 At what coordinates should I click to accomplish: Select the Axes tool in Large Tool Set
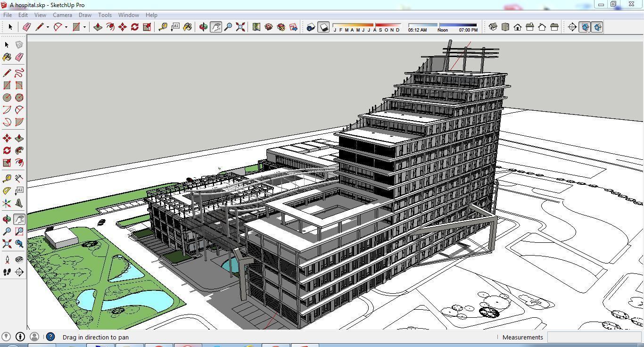pyautogui.click(x=7, y=203)
